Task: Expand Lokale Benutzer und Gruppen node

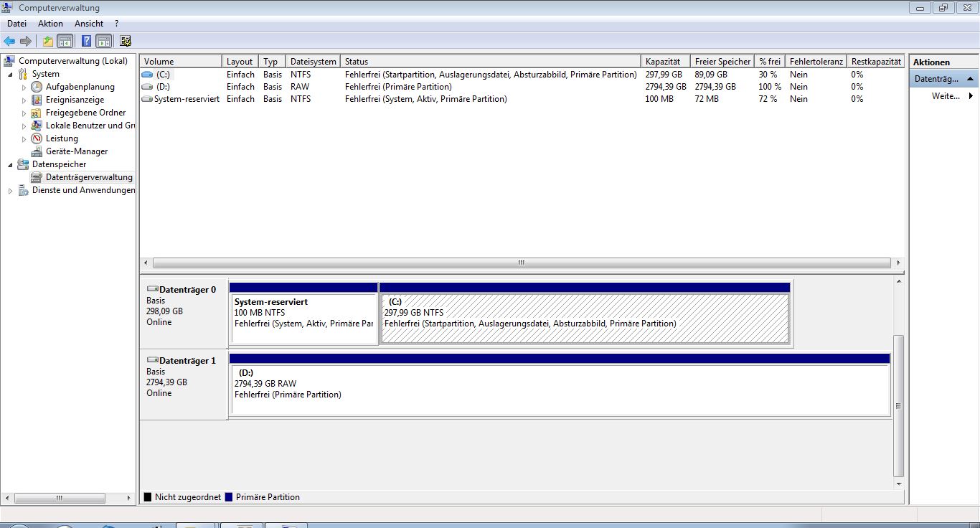Action: (x=24, y=126)
